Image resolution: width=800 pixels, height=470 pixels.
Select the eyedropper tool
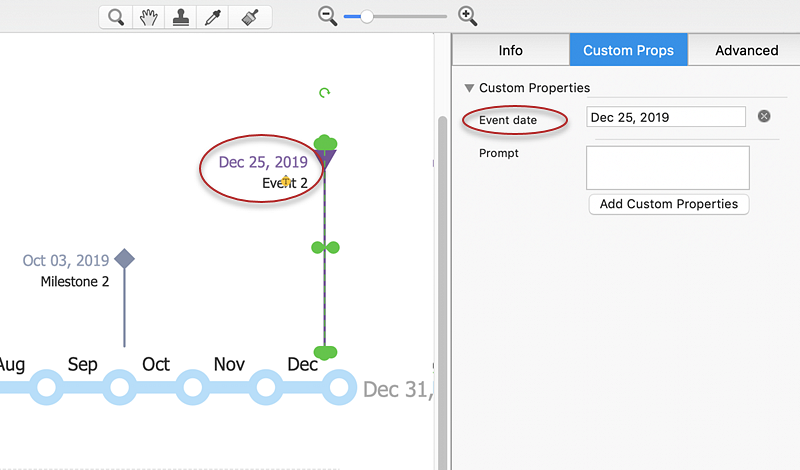point(213,17)
